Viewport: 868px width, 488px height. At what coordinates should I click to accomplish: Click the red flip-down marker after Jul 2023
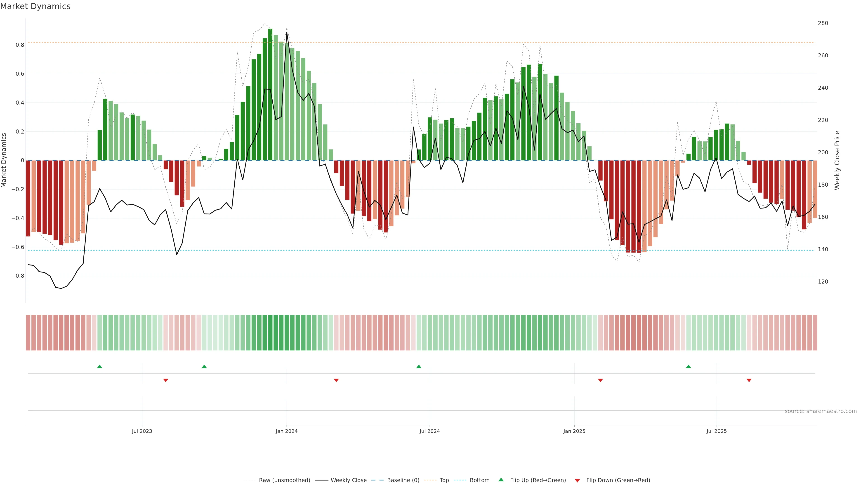coord(165,380)
